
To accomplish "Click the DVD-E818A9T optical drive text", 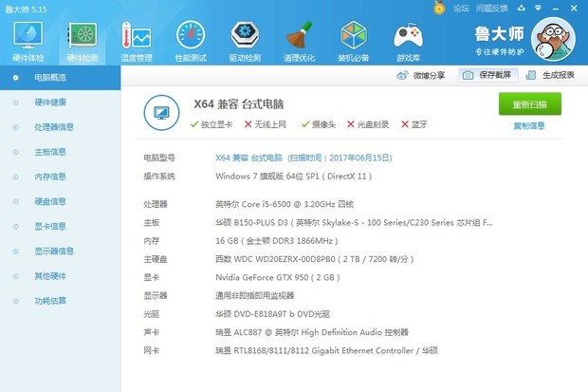I will click(x=272, y=314).
